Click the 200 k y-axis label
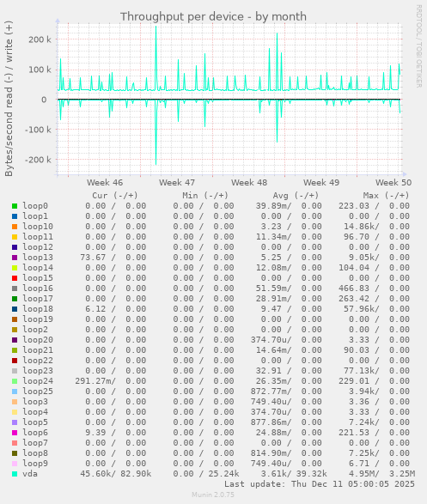The image size is (427, 504). click(x=40, y=39)
